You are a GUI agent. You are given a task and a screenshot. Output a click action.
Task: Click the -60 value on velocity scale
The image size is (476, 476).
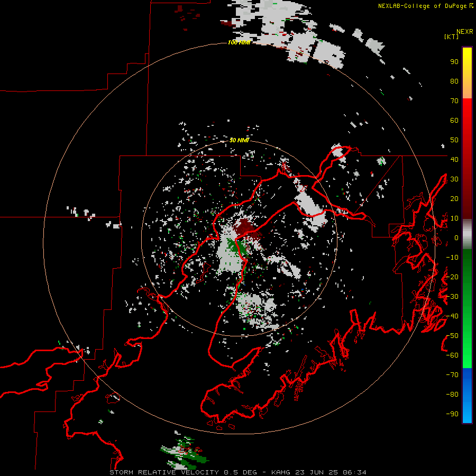click(x=452, y=355)
